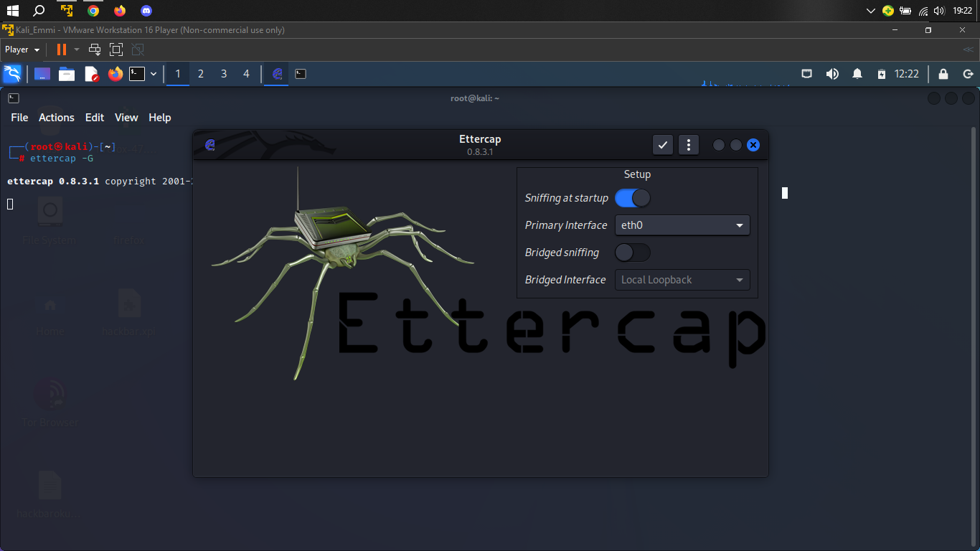This screenshot has width=980, height=551.
Task: Open the file manager from Kali panel
Action: 67,74
